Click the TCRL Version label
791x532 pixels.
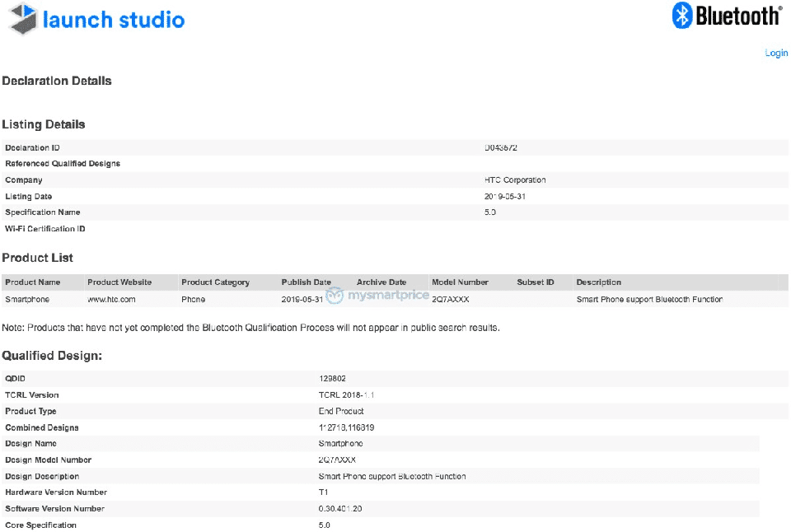pos(32,394)
